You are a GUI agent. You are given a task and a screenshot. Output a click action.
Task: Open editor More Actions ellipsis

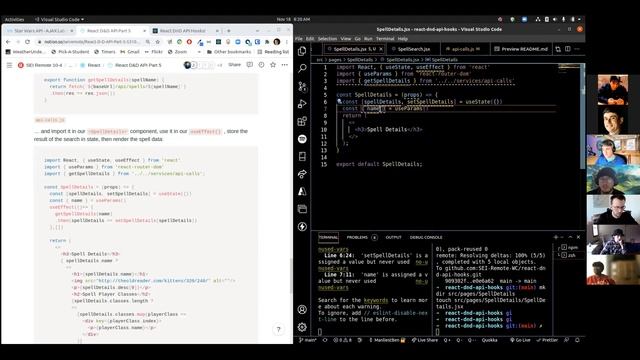577,49
